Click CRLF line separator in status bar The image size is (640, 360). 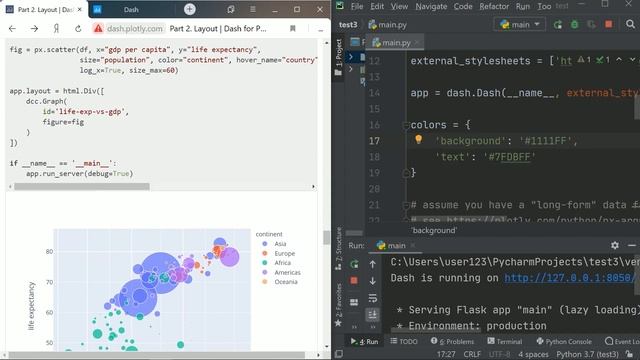pos(472,354)
